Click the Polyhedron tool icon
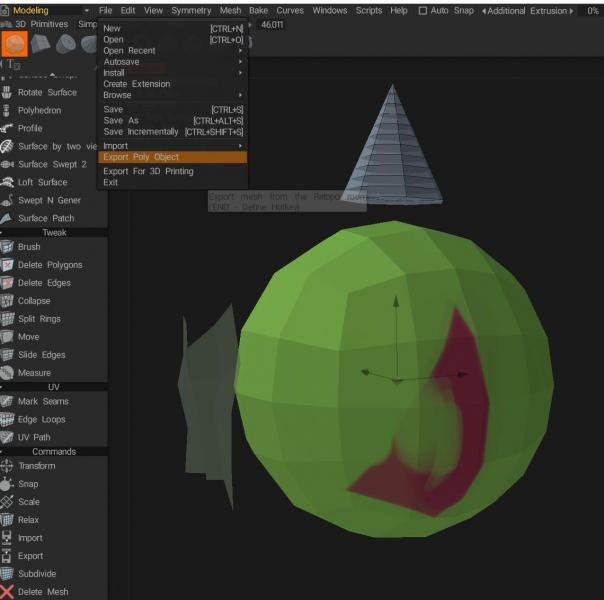Screen dimensions: 604x600 [x=7, y=110]
